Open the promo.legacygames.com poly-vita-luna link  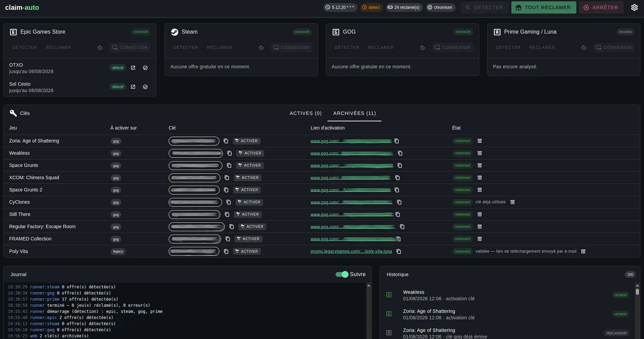point(351,251)
